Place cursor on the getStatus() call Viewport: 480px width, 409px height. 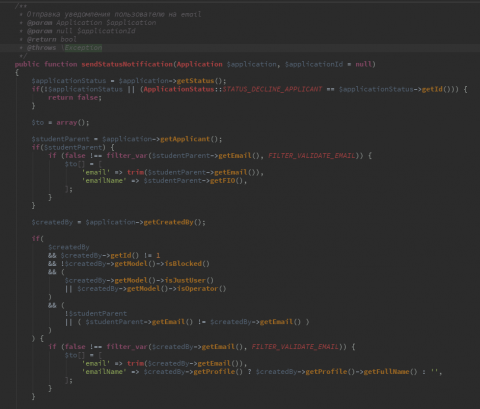point(201,81)
